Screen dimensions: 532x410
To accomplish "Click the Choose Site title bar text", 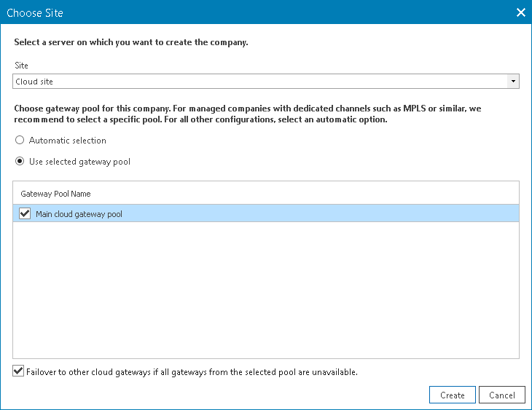I will point(35,12).
